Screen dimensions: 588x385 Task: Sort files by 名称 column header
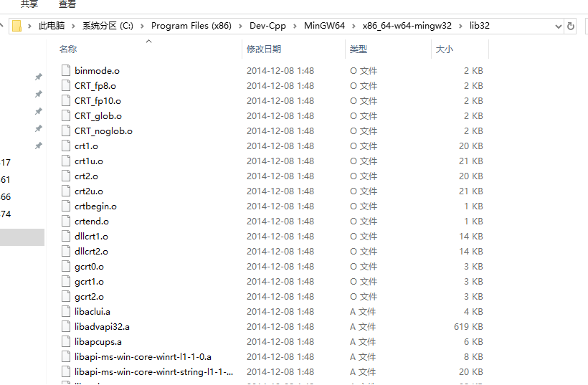pyautogui.click(x=68, y=49)
